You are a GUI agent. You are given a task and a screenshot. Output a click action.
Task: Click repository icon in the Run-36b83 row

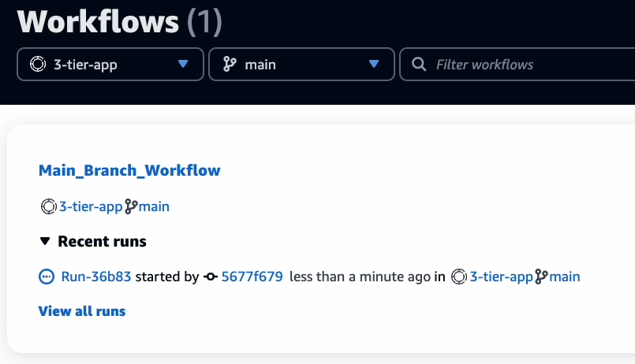pyautogui.click(x=459, y=277)
